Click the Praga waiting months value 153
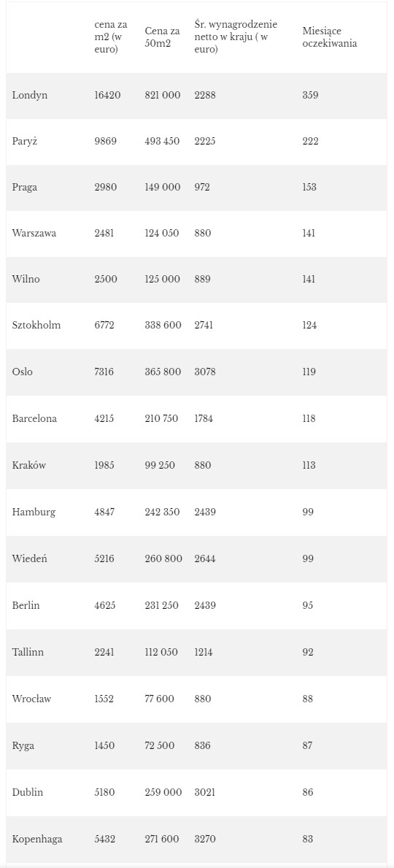Viewport: 394px width, 868px height. (x=310, y=187)
